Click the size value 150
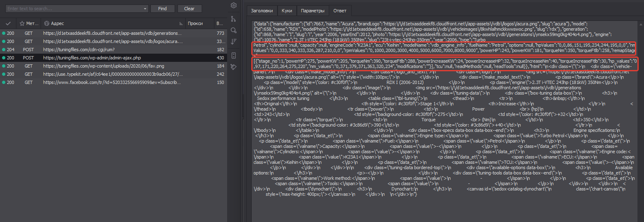This screenshot has height=222, width=644. [221, 82]
